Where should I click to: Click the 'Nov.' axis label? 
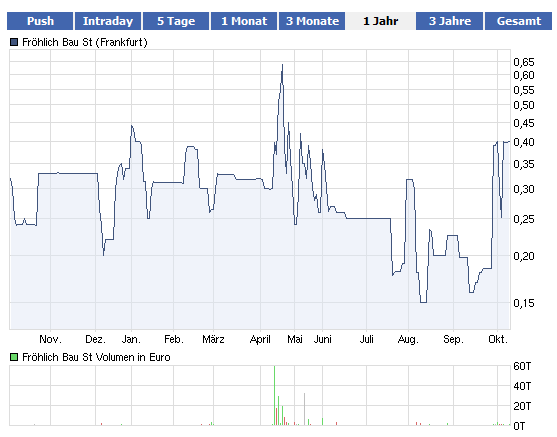click(x=50, y=339)
